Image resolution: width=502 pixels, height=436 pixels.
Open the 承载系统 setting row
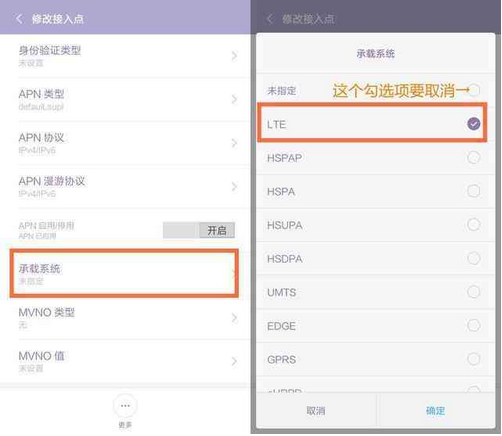coord(124,273)
